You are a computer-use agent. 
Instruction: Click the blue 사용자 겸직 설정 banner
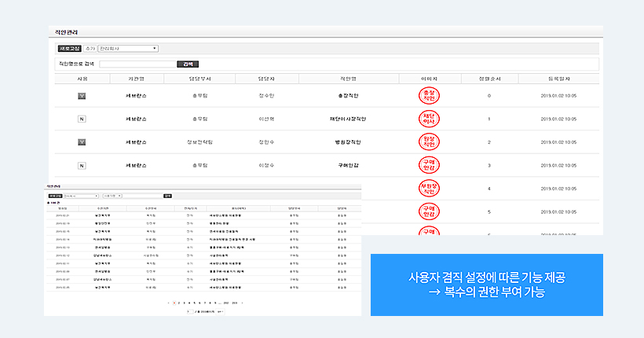tap(487, 285)
